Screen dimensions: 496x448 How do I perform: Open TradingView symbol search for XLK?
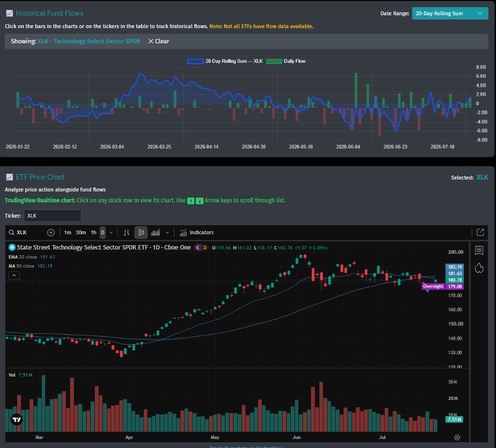[18, 233]
